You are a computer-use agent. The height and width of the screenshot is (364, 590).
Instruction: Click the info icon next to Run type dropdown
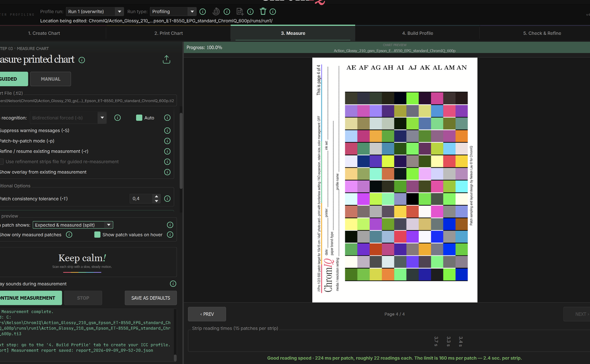coord(203,11)
